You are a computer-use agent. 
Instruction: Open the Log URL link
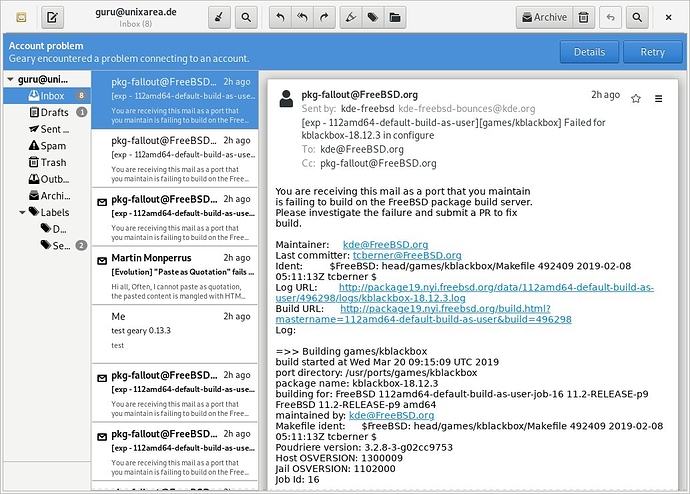click(464, 293)
